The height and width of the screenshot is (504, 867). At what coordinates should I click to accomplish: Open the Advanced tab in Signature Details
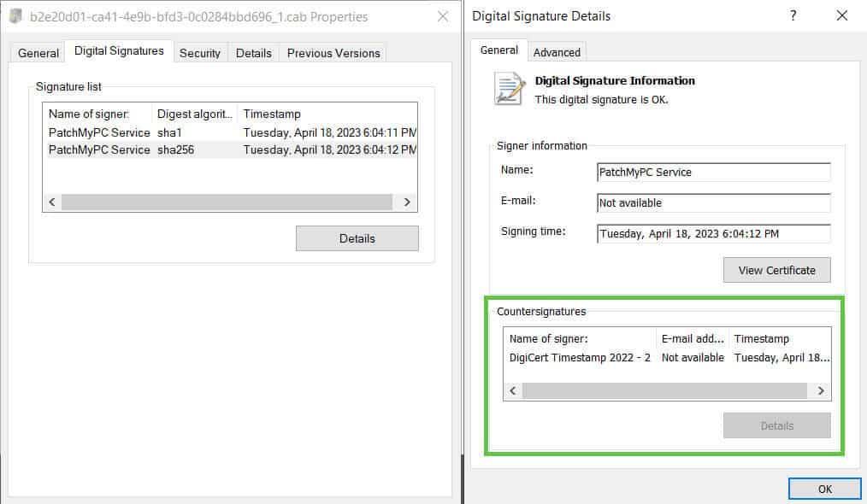(x=557, y=52)
